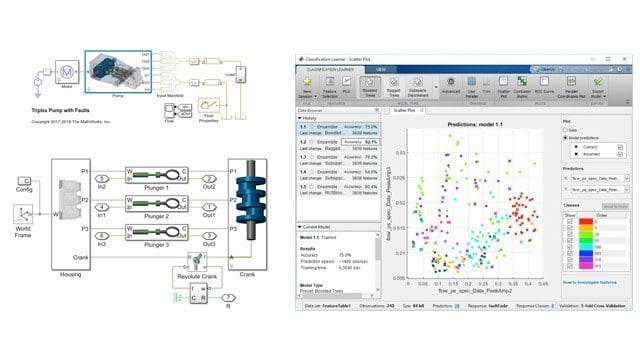The height and width of the screenshot is (360, 640).
Task: Click the red class color swatch
Action: [586, 221]
